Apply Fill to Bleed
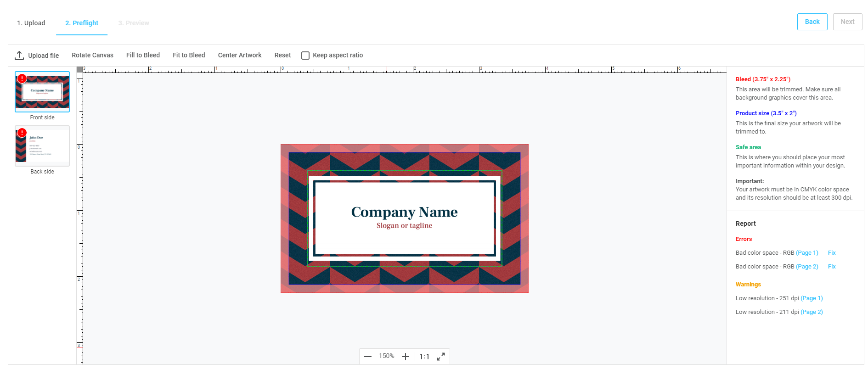This screenshot has width=868, height=369. pos(143,55)
